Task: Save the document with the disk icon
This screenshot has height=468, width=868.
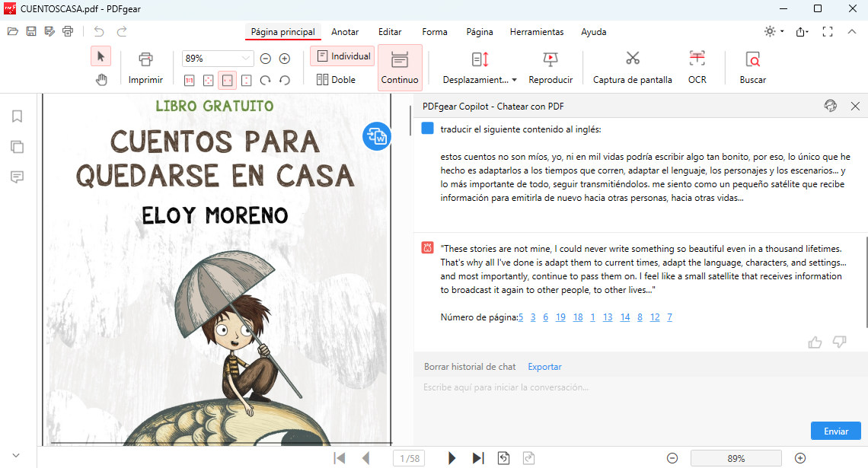Action: coord(30,30)
